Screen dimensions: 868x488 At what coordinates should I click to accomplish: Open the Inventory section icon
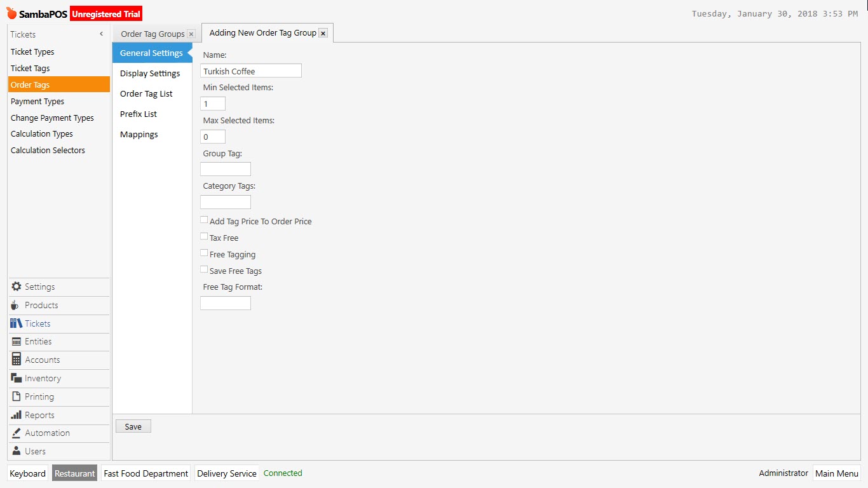(x=15, y=378)
